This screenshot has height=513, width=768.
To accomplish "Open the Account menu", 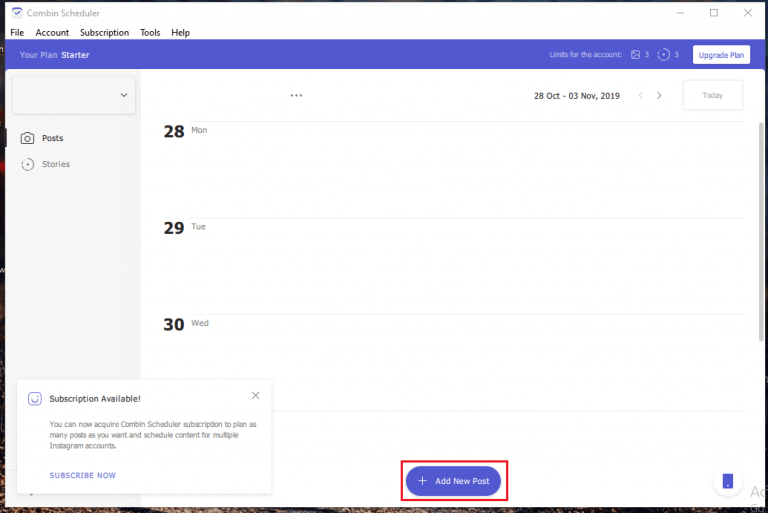I will [x=52, y=33].
